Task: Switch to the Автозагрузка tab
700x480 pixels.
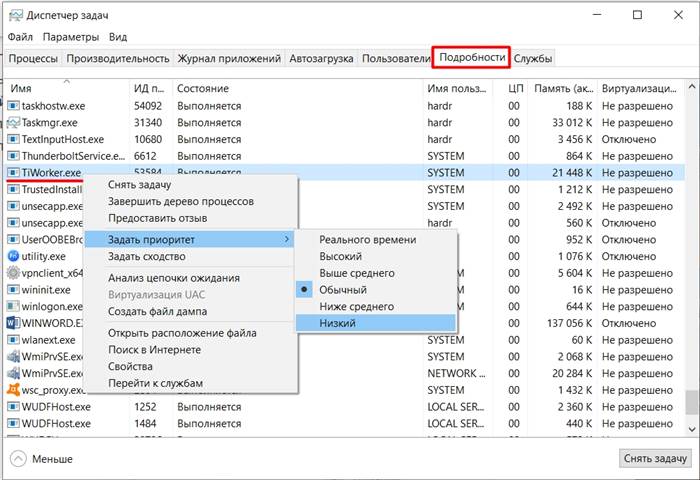Action: pyautogui.click(x=321, y=58)
